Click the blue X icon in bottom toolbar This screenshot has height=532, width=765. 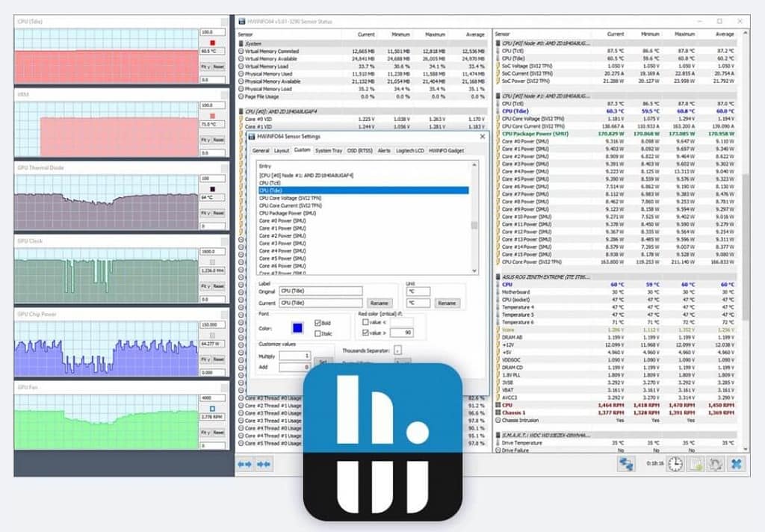pos(736,464)
